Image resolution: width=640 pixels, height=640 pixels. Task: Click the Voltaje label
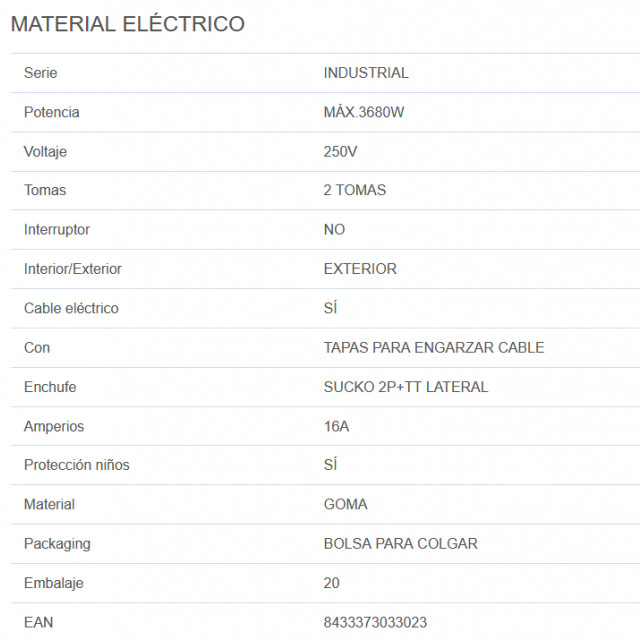point(45,152)
